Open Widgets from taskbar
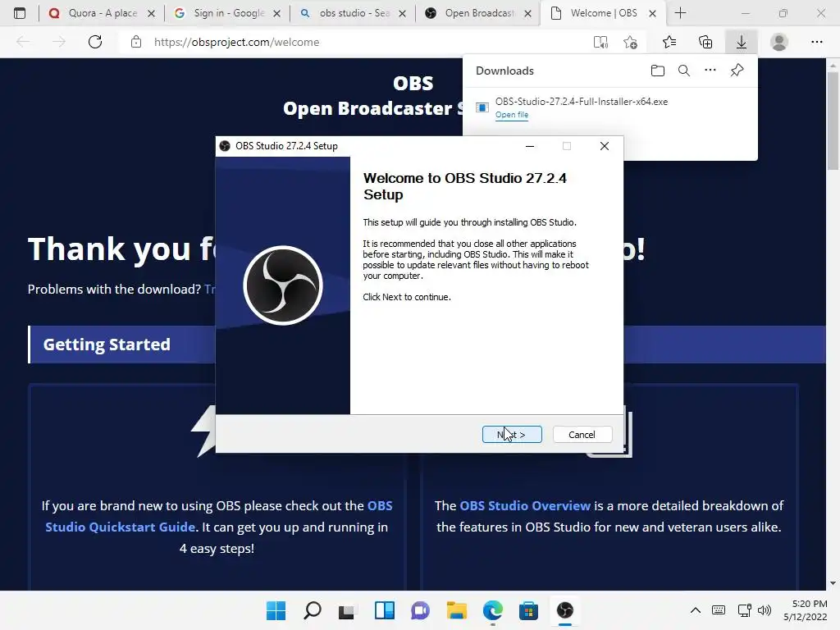Viewport: 840px width, 630px height. [384, 610]
